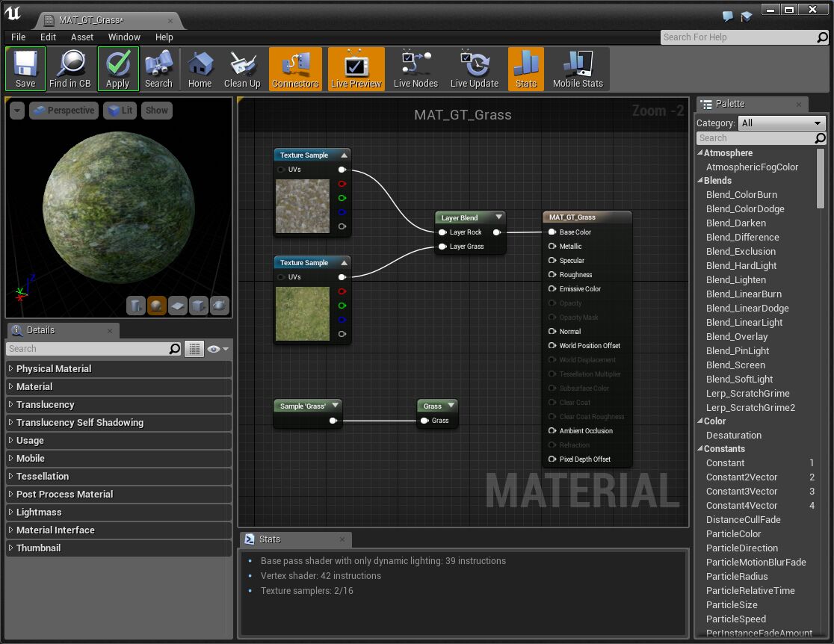Click the Palette search field

click(x=755, y=138)
